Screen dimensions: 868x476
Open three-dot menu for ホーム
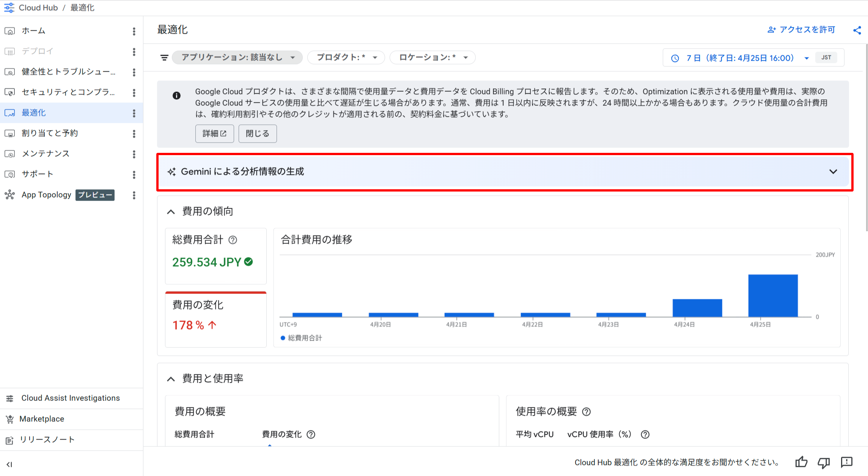pyautogui.click(x=134, y=31)
